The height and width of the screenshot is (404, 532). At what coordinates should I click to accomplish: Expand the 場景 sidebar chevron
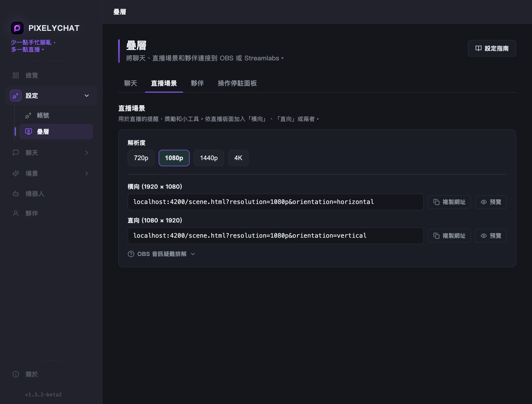click(x=87, y=173)
